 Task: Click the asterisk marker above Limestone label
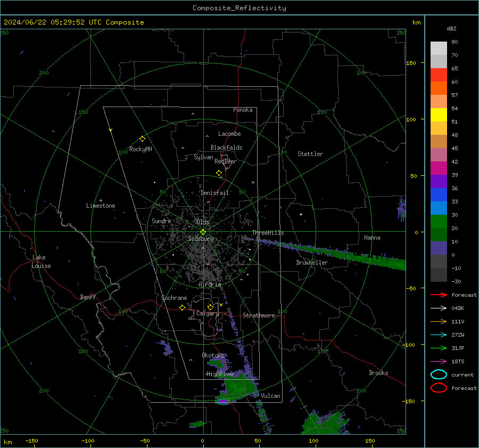click(x=101, y=201)
